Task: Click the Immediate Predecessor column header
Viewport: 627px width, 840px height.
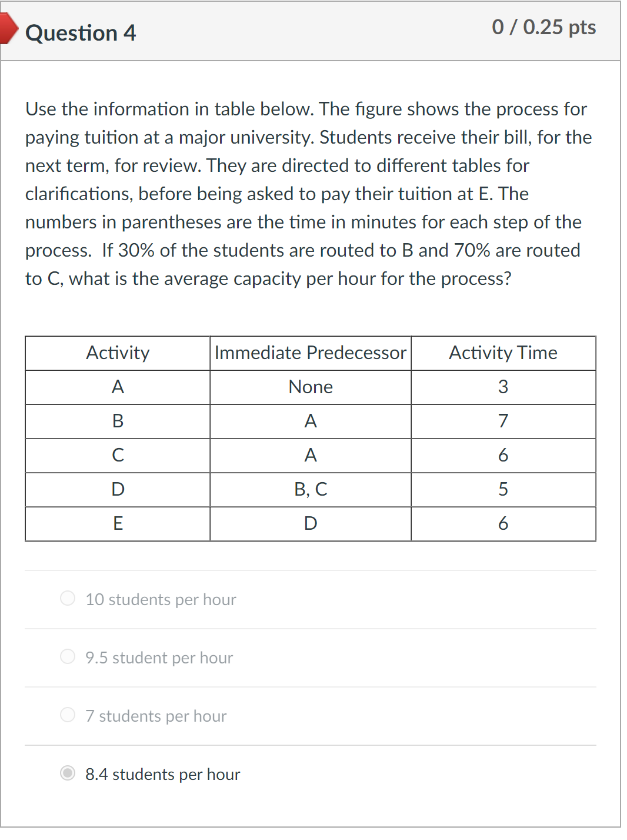Action: click(311, 353)
